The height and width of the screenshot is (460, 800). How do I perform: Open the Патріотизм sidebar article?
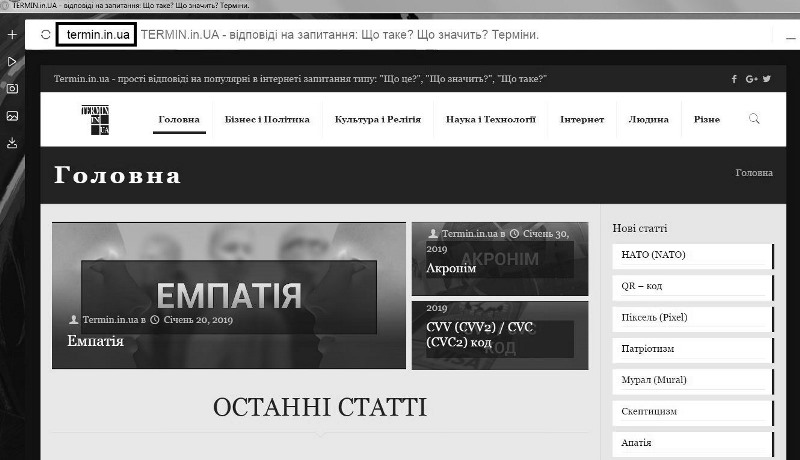(693, 350)
